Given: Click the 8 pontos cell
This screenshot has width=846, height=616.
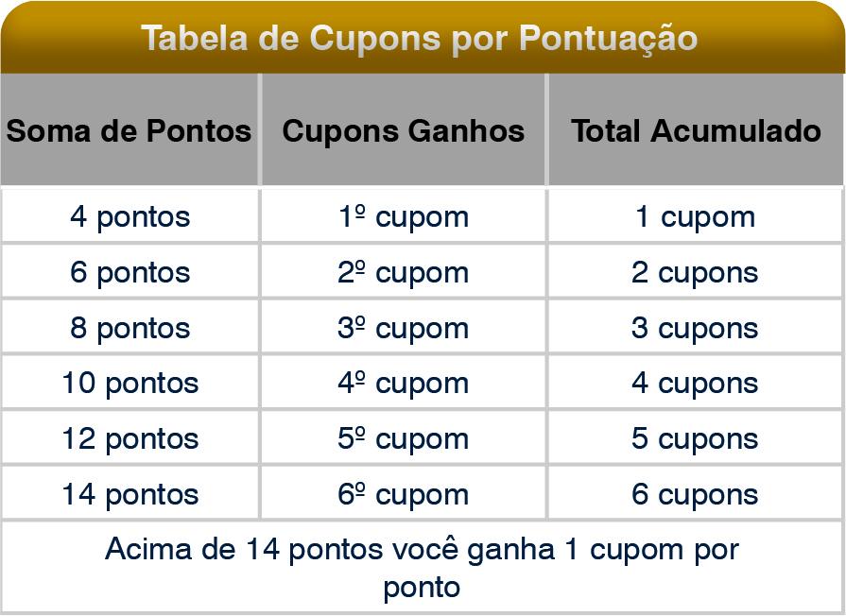Looking at the screenshot, I should pyautogui.click(x=130, y=328).
